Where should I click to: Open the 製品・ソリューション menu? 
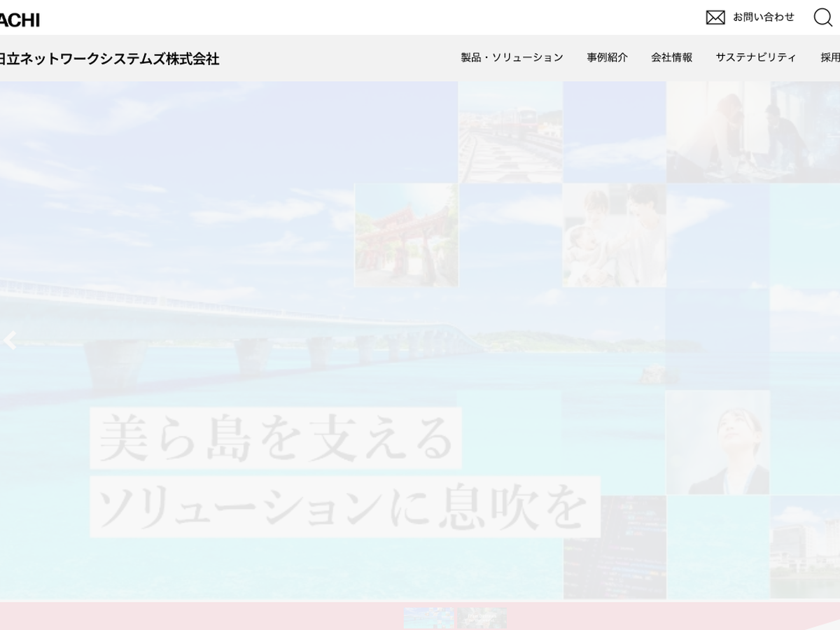(512, 58)
